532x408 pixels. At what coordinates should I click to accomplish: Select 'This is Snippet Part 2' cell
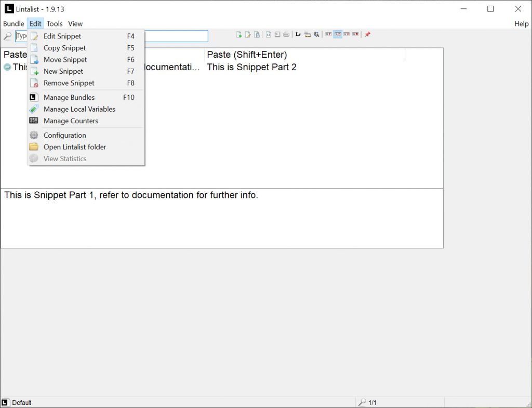pos(252,67)
